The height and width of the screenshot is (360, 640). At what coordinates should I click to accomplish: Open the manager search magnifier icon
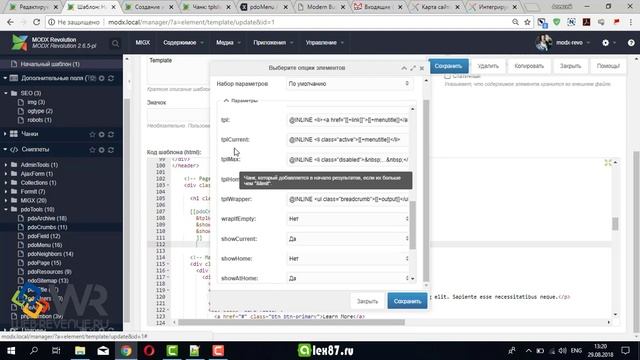(116, 43)
